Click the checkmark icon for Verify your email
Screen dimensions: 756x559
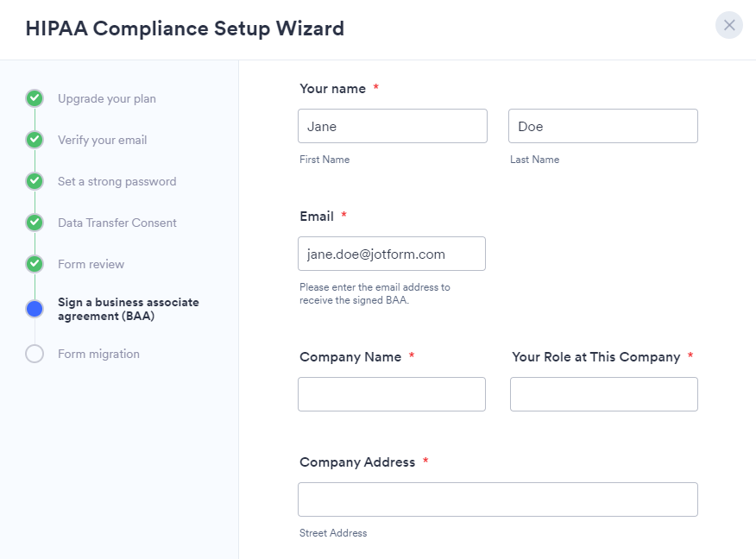tap(35, 140)
